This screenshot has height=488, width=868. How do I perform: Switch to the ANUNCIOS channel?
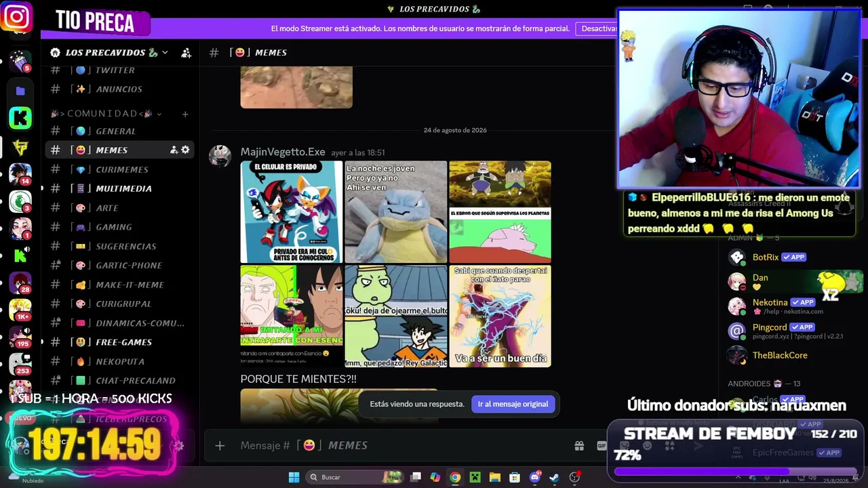[119, 89]
